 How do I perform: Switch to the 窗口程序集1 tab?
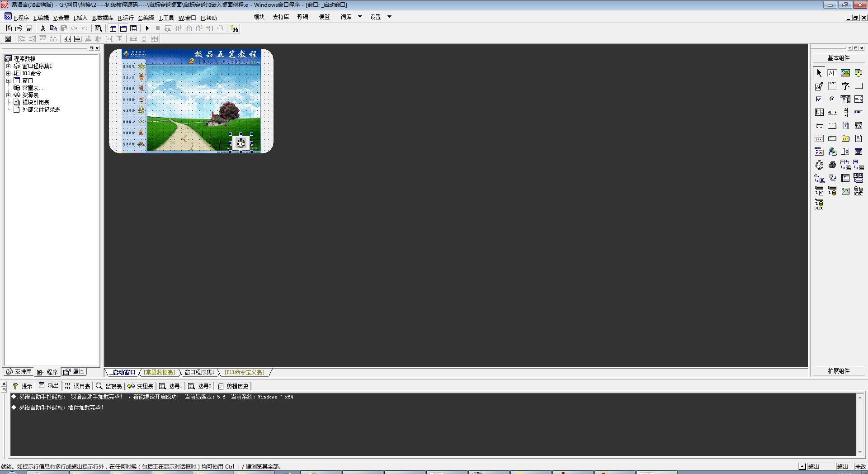pyautogui.click(x=199, y=372)
